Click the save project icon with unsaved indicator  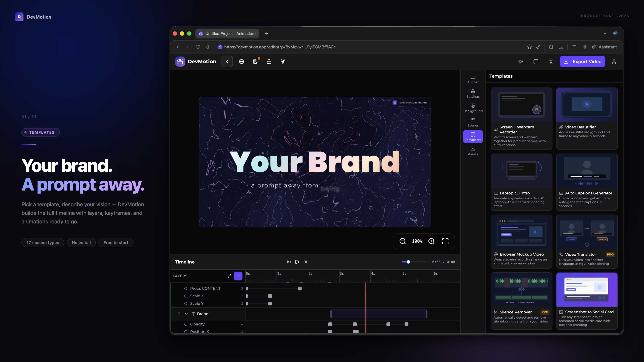coord(256,62)
